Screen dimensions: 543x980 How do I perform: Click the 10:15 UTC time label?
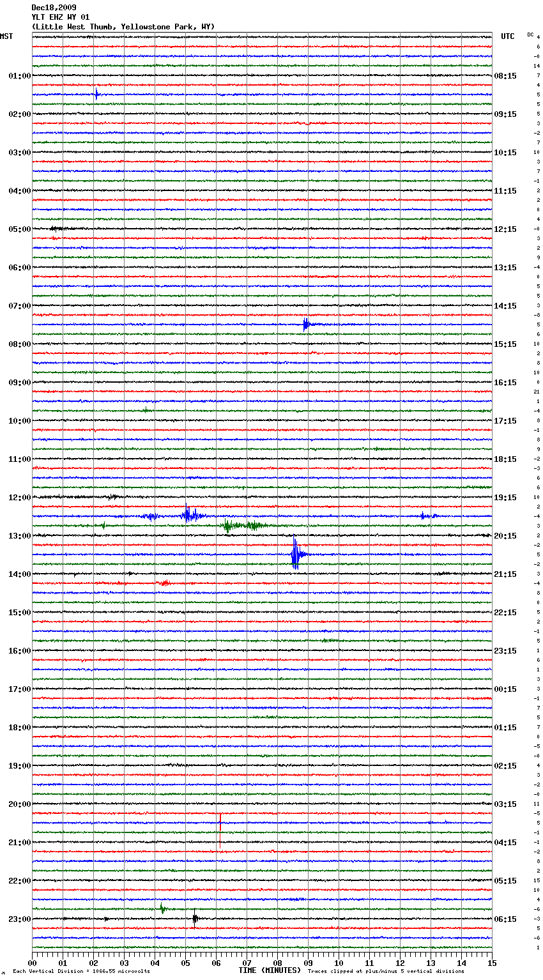[505, 153]
